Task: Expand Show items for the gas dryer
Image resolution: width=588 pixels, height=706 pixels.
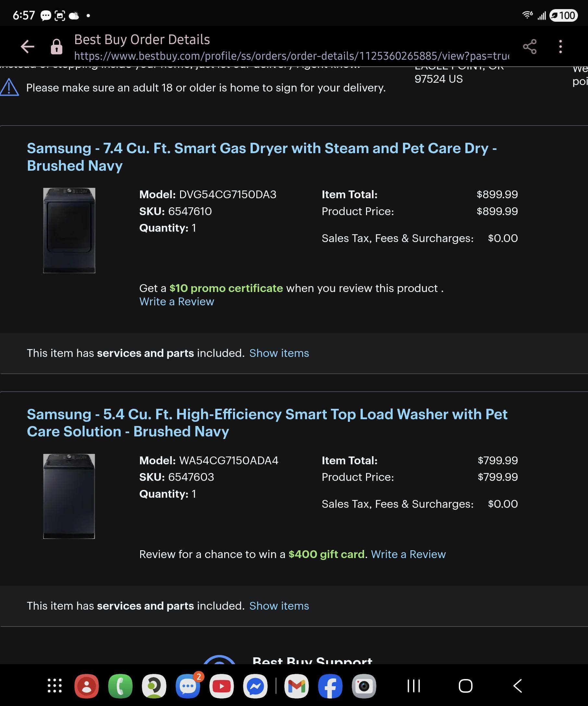Action: 279,353
